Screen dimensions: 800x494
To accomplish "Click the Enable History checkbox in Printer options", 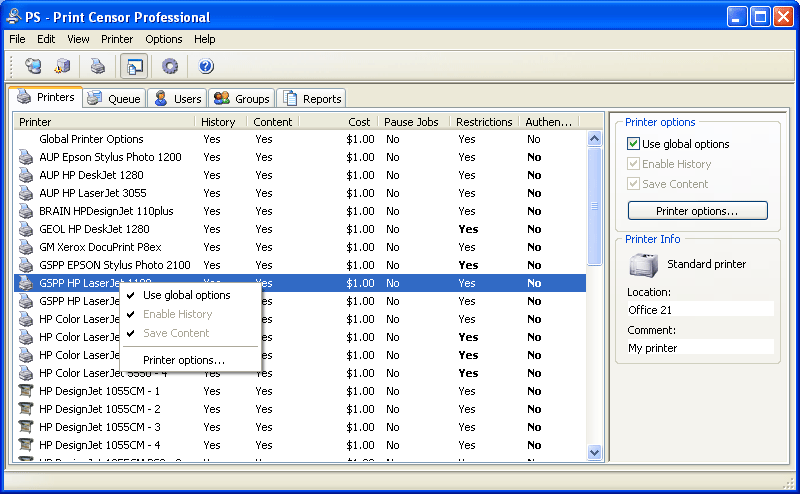I will [x=633, y=164].
